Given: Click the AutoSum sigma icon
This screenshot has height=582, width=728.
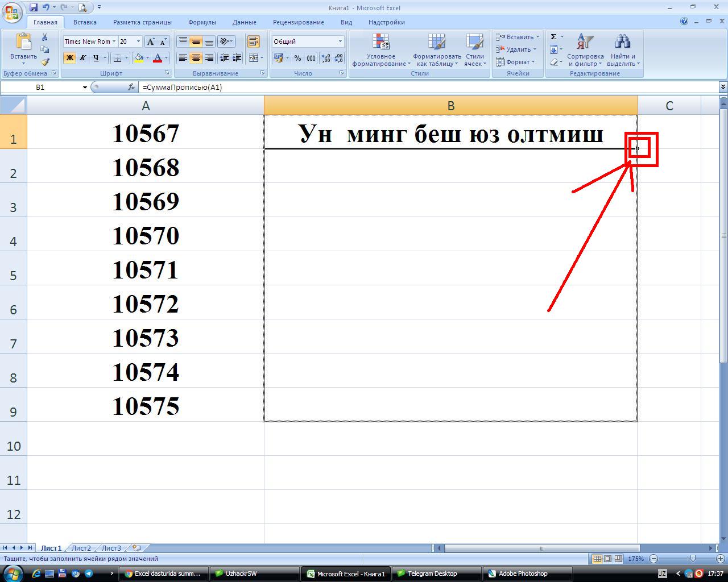Looking at the screenshot, I should click(553, 37).
